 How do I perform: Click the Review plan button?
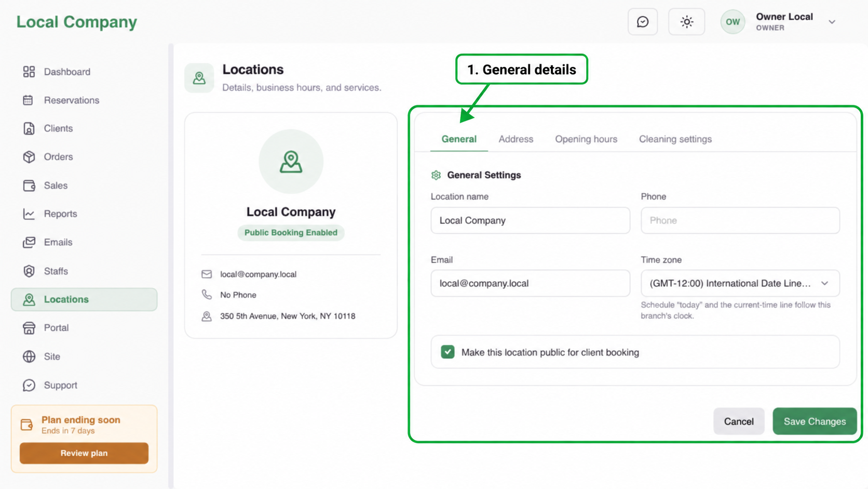[84, 453]
